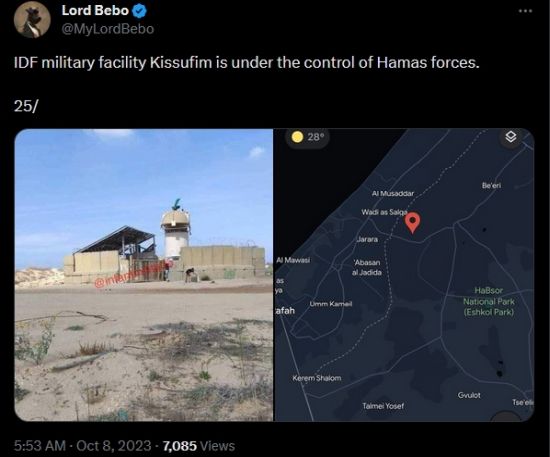Click the 28° temperature chip
The width and height of the screenshot is (550, 457).
tap(307, 137)
